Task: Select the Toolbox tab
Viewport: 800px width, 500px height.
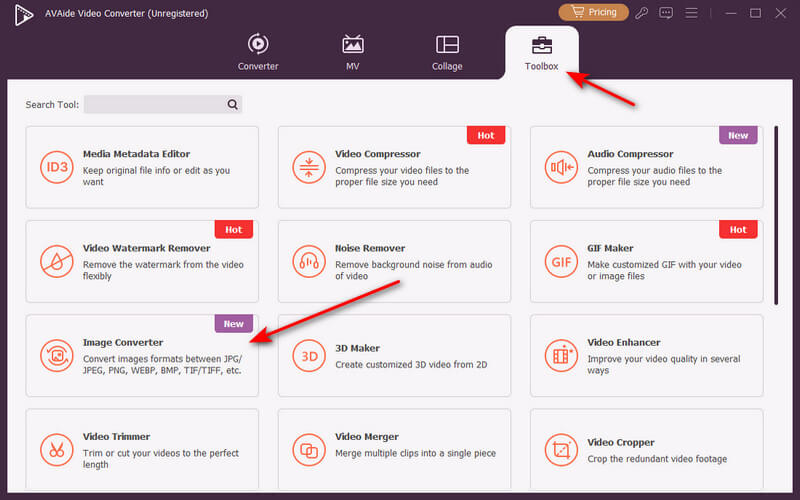Action: point(542,53)
